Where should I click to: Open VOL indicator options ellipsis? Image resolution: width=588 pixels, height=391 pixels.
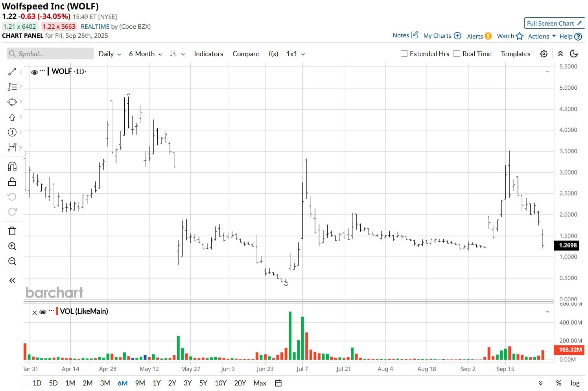tap(51, 311)
